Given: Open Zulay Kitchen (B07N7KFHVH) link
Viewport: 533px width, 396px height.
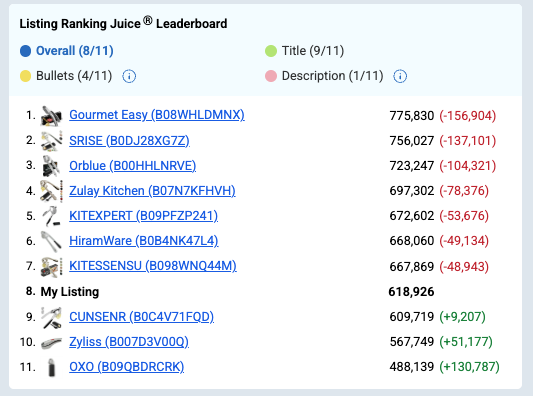Looking at the screenshot, I should click(x=152, y=191).
